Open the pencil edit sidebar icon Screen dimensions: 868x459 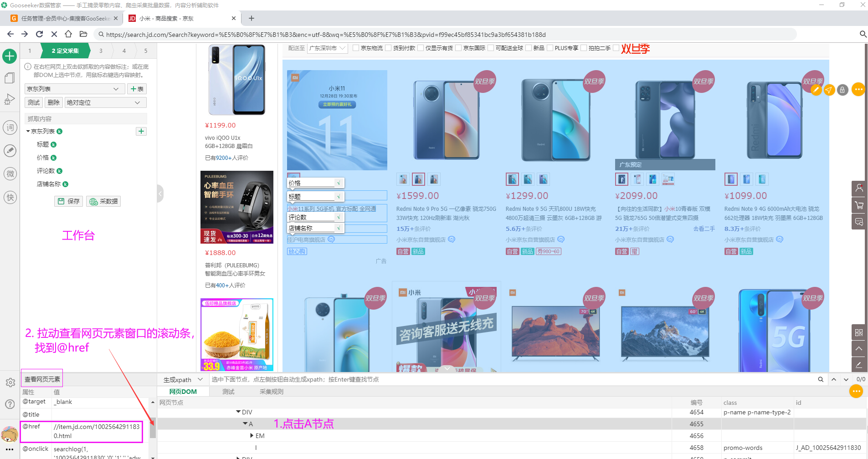[10, 151]
